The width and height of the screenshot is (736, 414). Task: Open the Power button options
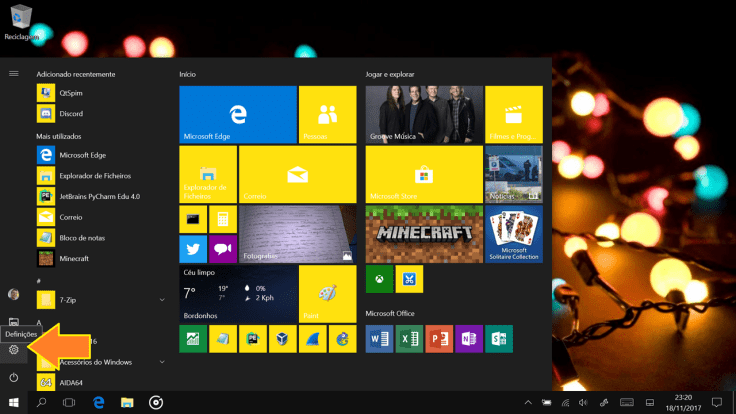[14, 377]
